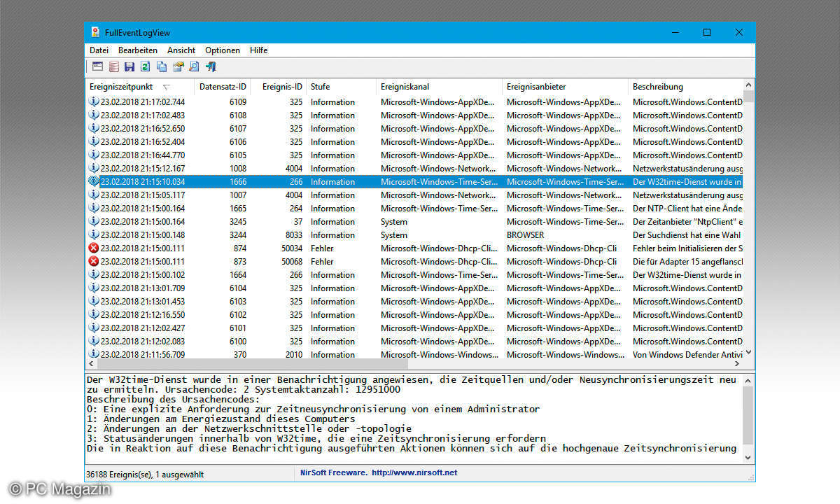Click the Fehler cell with Ereignis-ID 50068
This screenshot has width=840, height=504.
[x=322, y=261]
